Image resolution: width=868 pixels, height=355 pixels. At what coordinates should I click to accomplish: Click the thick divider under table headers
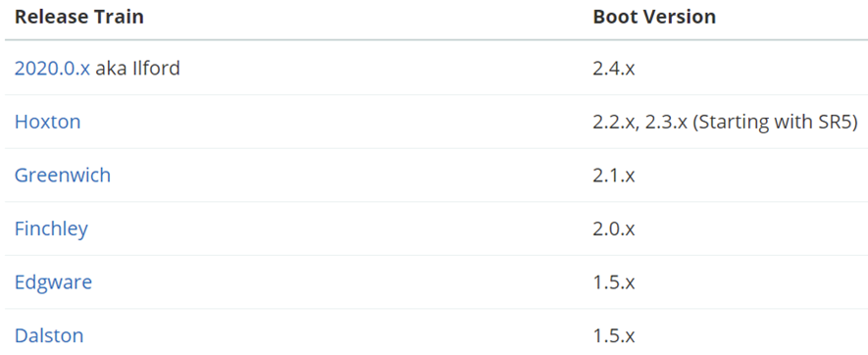tap(436, 40)
